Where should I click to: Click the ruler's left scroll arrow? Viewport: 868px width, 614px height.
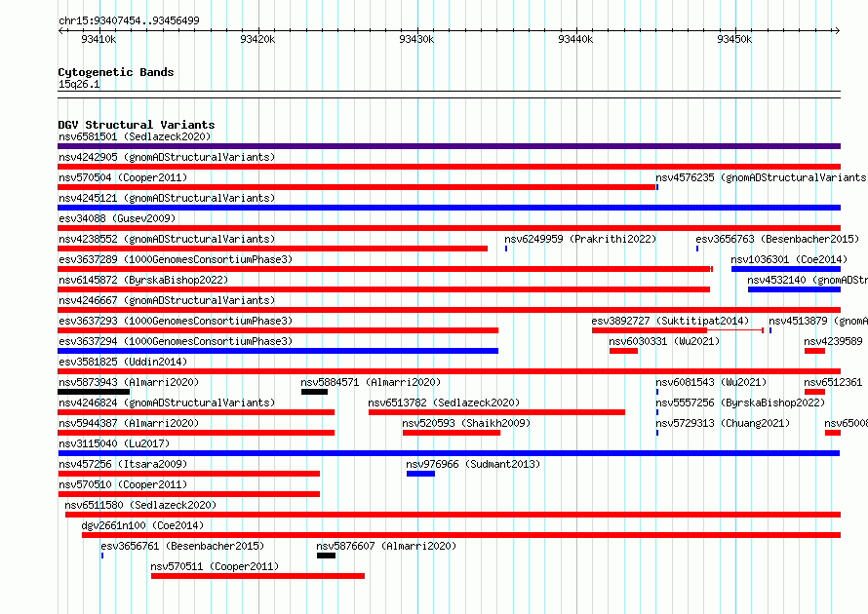pyautogui.click(x=60, y=31)
